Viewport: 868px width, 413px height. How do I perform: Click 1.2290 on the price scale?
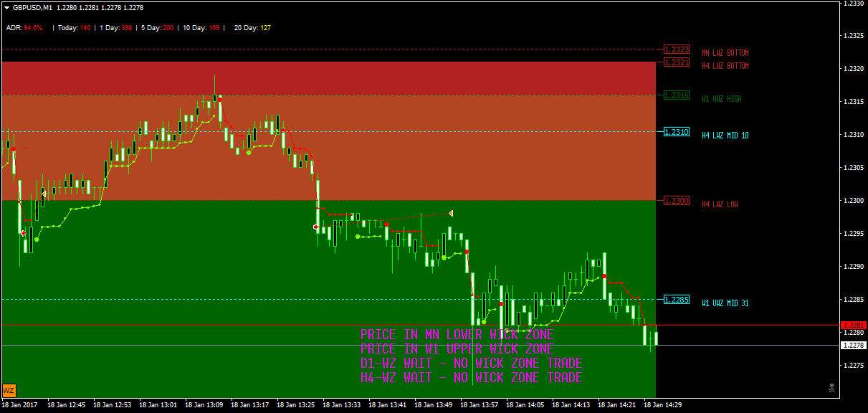854,267
